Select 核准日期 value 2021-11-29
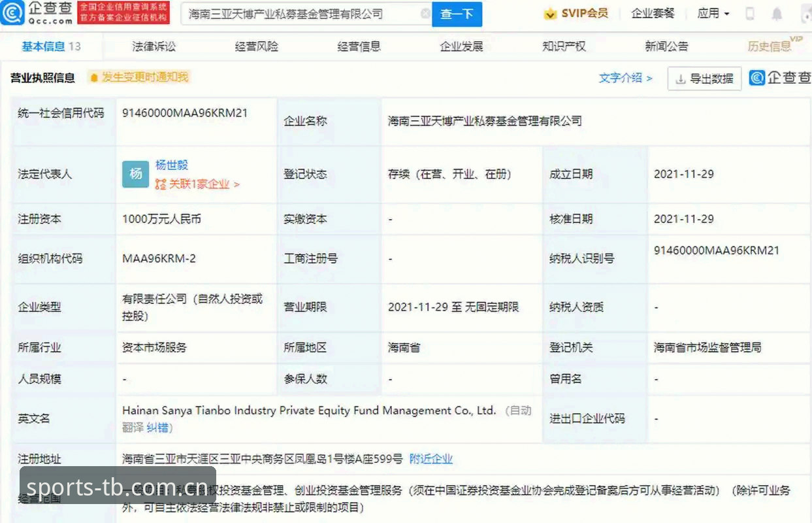The width and height of the screenshot is (812, 523). [684, 219]
